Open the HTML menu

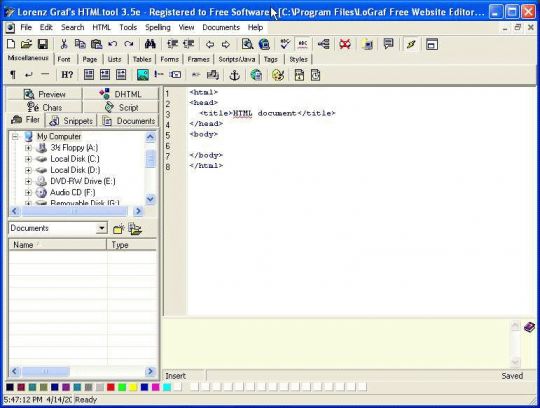pos(102,27)
